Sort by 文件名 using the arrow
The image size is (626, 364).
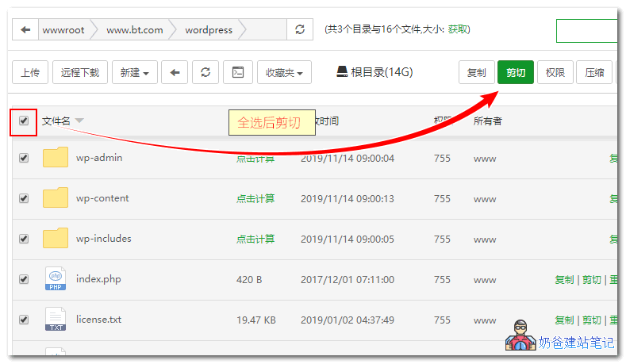(x=79, y=121)
